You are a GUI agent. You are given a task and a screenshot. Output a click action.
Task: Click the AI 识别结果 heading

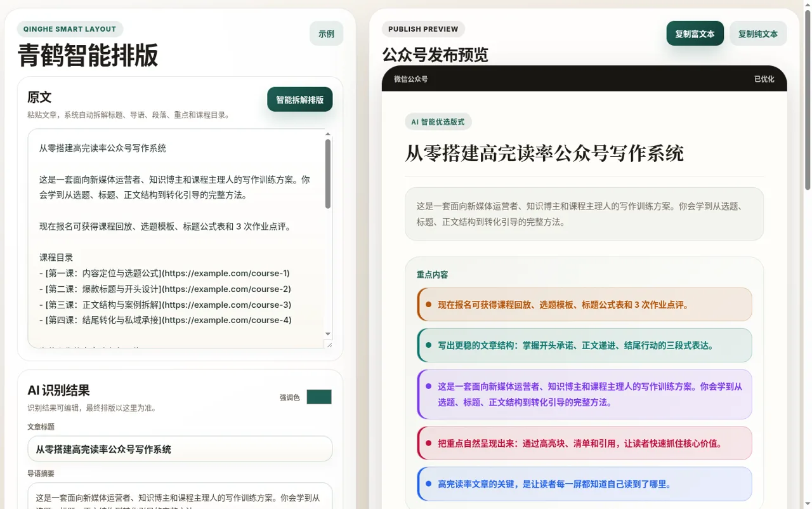[58, 390]
